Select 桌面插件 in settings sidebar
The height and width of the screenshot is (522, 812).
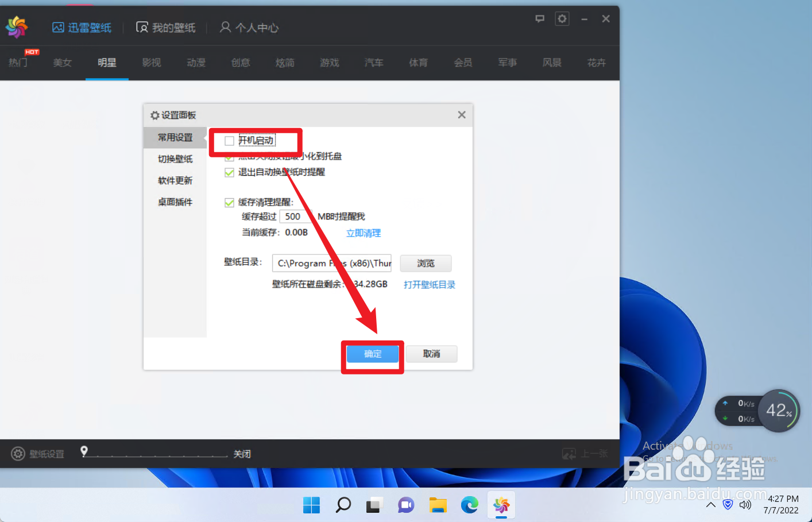click(175, 202)
